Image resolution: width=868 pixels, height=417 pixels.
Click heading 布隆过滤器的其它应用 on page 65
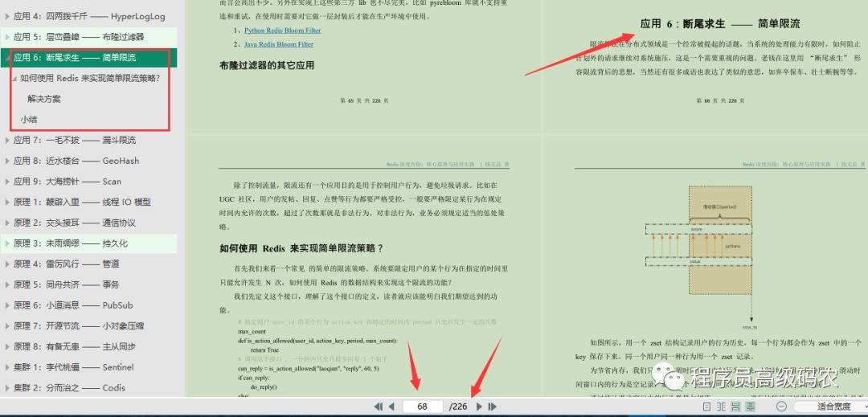tap(267, 66)
